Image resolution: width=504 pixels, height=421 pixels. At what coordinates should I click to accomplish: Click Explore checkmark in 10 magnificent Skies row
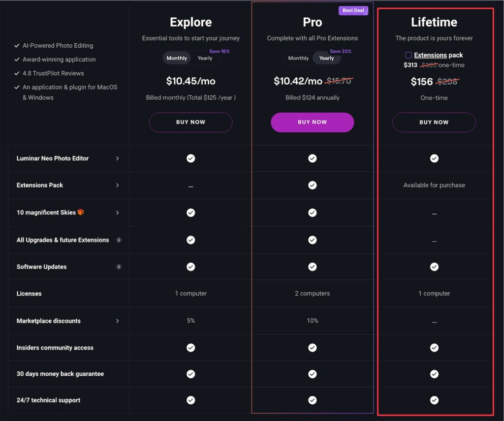[190, 212]
